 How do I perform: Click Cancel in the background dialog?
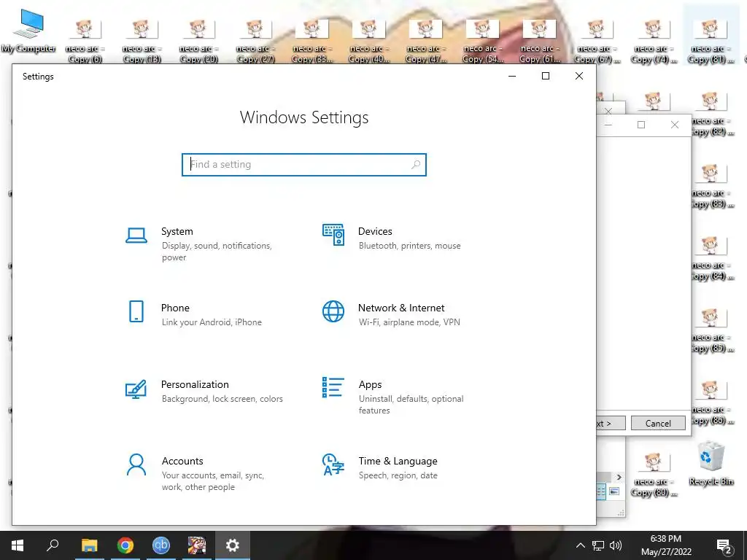[x=658, y=424]
